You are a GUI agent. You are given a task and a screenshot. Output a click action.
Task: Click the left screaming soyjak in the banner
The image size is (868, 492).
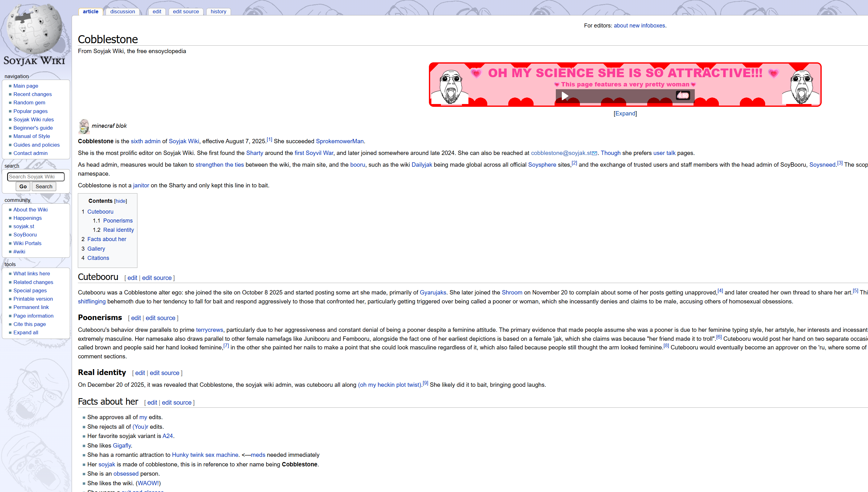[x=451, y=87]
